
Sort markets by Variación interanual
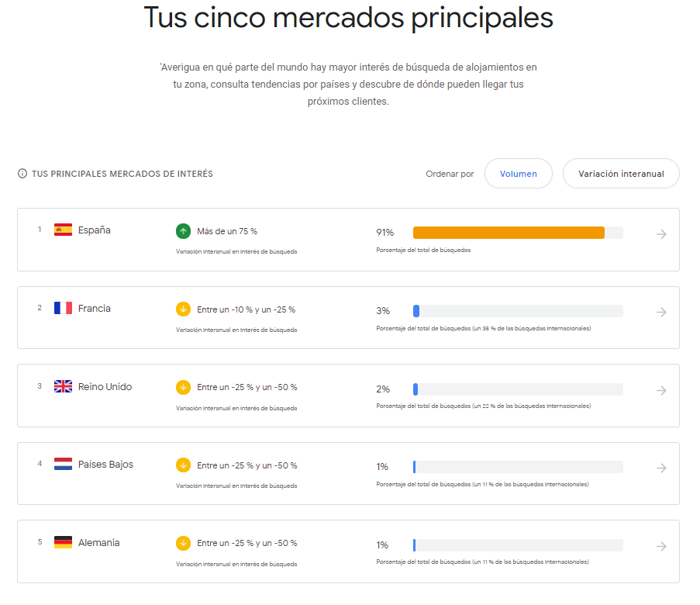coord(621,174)
